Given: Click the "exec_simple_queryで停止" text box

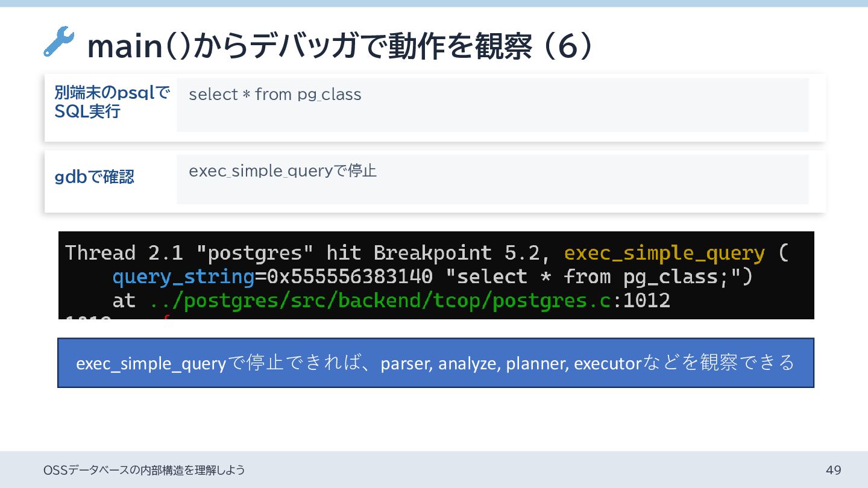Looking at the screenshot, I should click(x=492, y=180).
